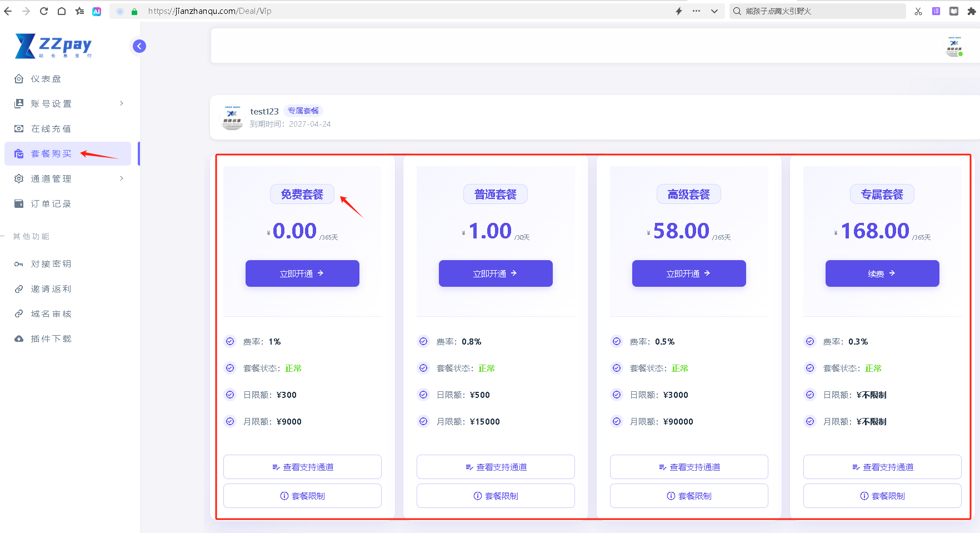Image resolution: width=980 pixels, height=533 pixels.
Task: Click the 域名审核 link icon
Action: click(19, 314)
